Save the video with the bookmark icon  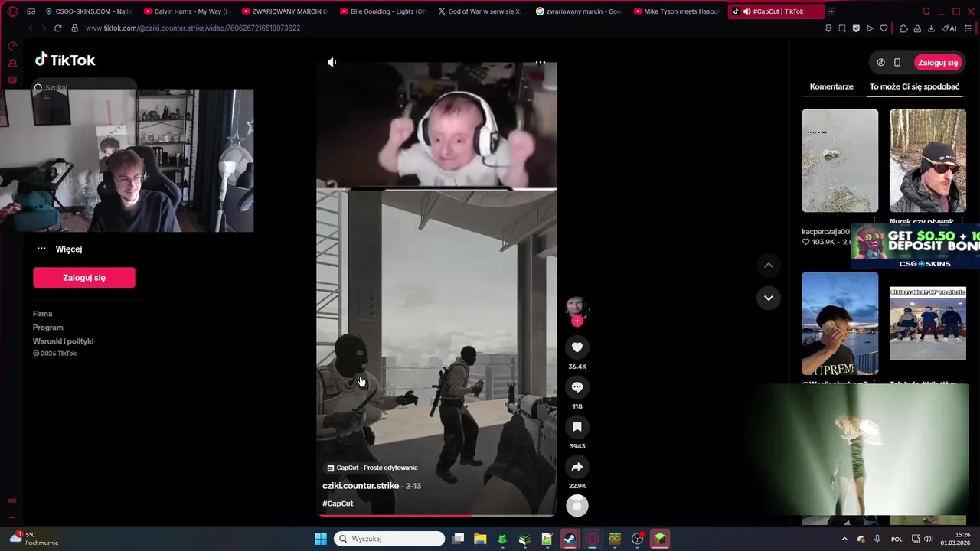(x=577, y=427)
